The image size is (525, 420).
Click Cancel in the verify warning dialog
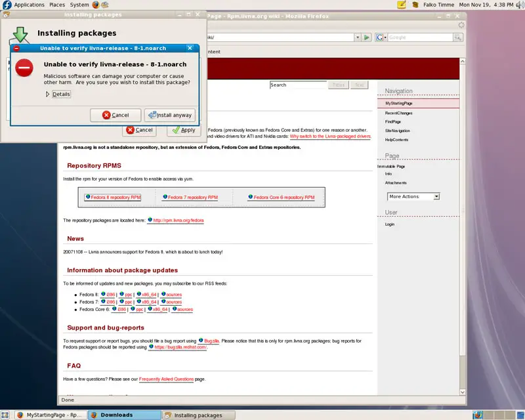(x=115, y=115)
